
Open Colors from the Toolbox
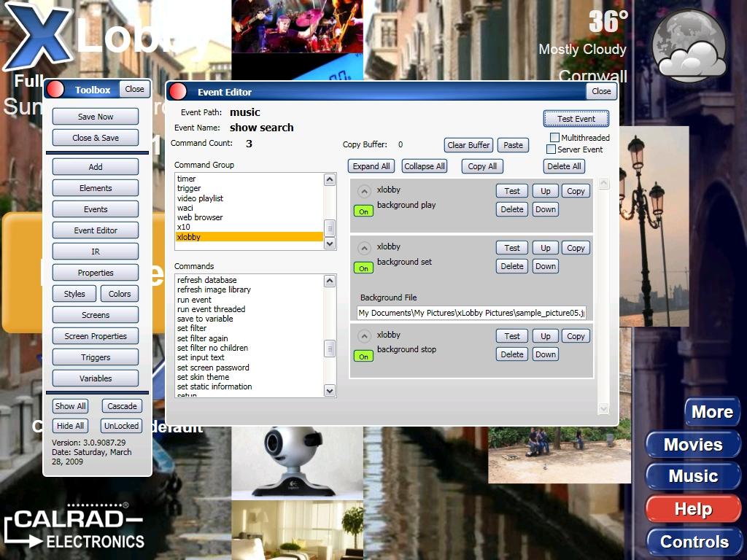point(120,294)
